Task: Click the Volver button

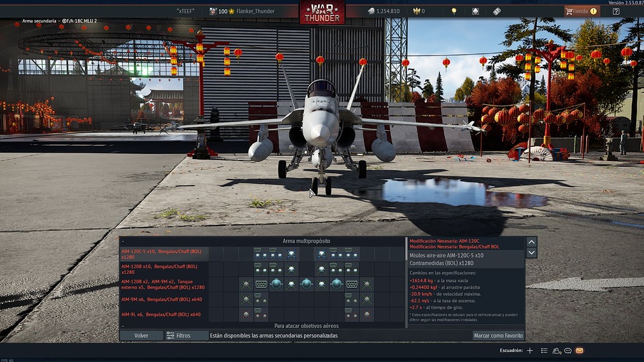Action: (141, 336)
